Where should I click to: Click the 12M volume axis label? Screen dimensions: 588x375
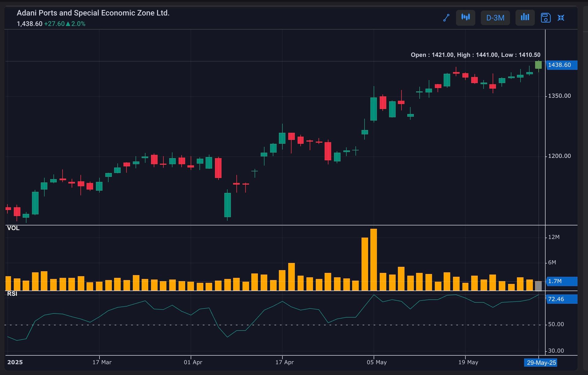(x=554, y=237)
